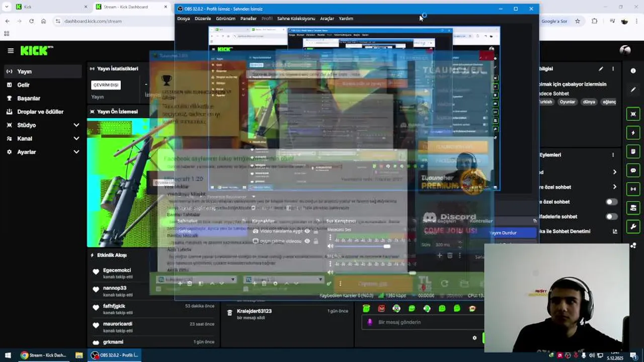Click Yayını Durdur button in OBS
Viewport: 644px width, 362px height.
pos(503,233)
